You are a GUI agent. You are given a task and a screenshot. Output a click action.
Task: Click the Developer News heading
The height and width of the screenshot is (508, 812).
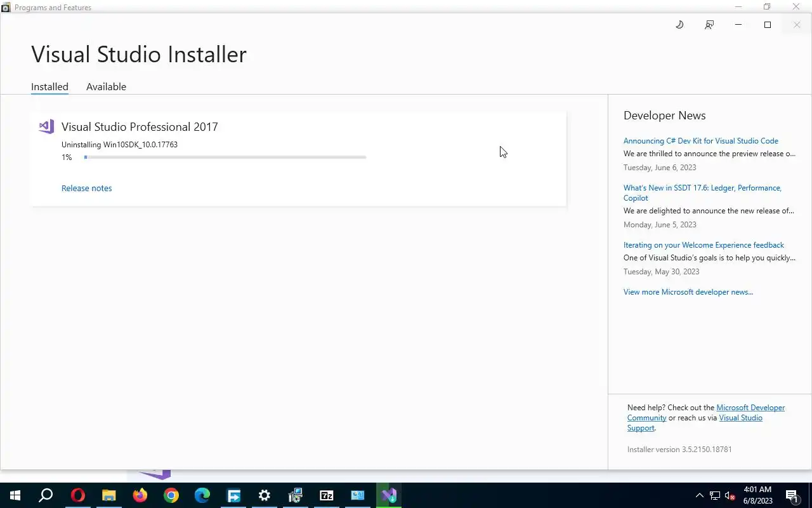click(664, 116)
